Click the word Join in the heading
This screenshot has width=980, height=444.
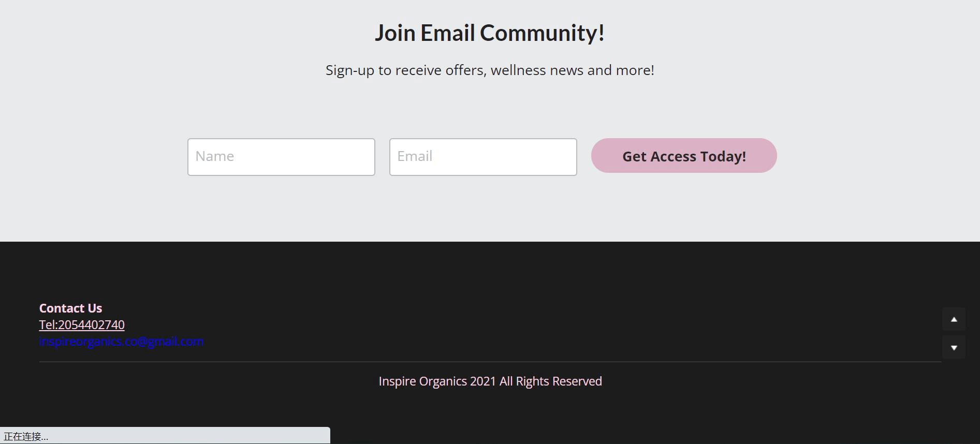(395, 33)
